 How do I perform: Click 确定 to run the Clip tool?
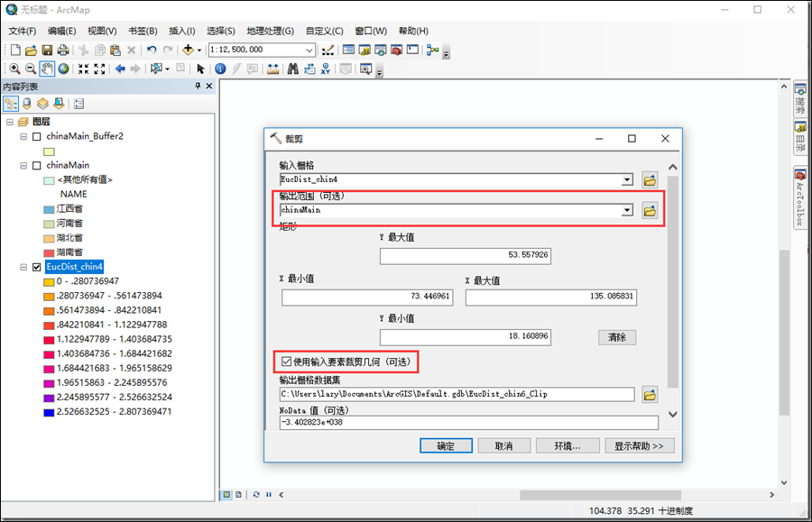[x=446, y=444]
